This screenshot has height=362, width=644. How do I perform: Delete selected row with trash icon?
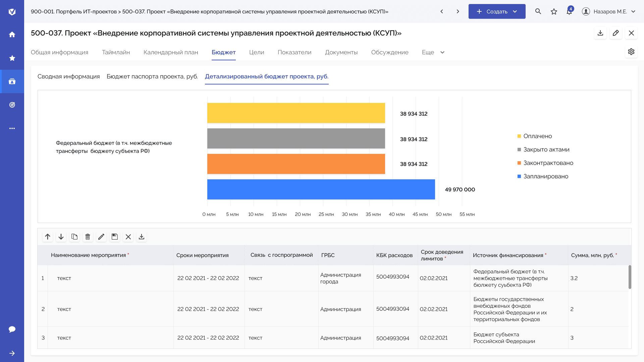tap(88, 237)
